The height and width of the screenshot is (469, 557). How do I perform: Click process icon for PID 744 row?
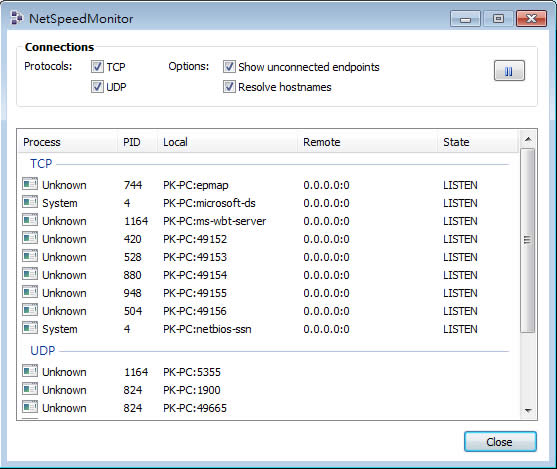point(30,184)
